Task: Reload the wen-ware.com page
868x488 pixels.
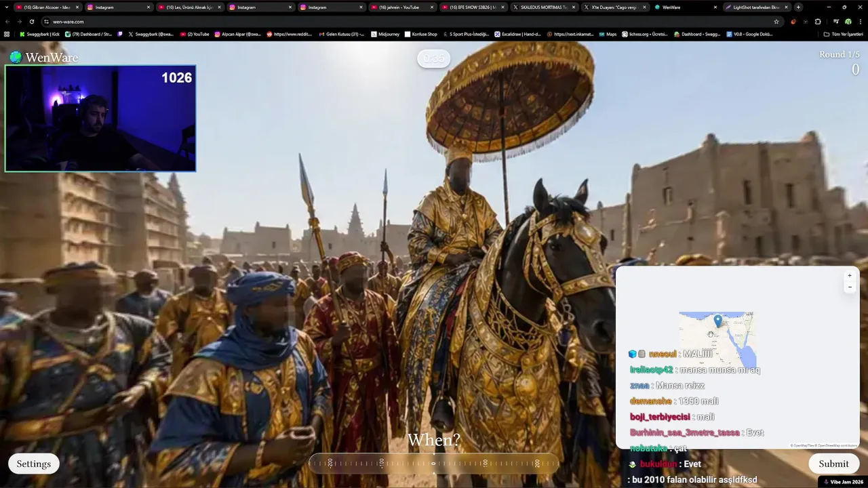Action: click(31, 22)
